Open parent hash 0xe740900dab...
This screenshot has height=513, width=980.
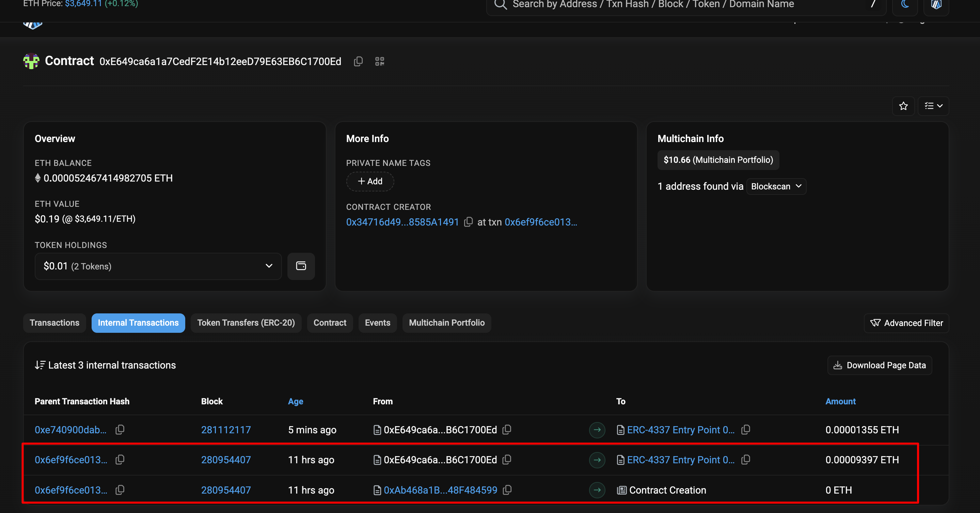[70, 430]
